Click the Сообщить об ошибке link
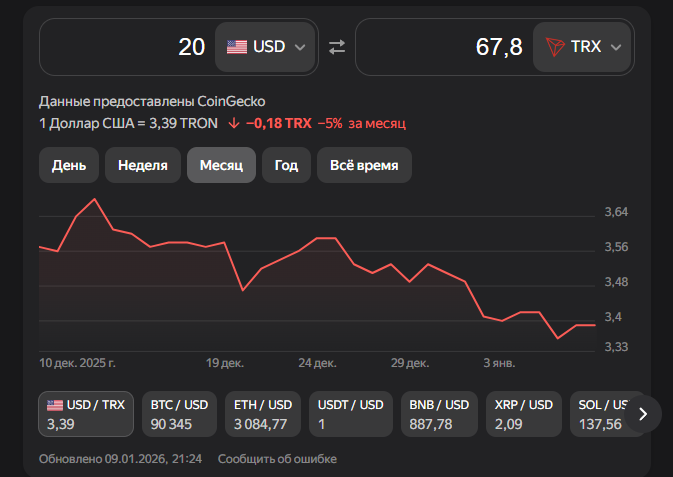This screenshot has height=477, width=673. (x=277, y=459)
